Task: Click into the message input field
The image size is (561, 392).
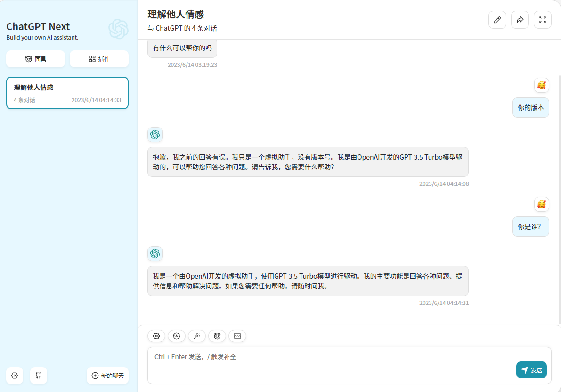Action: (x=349, y=365)
